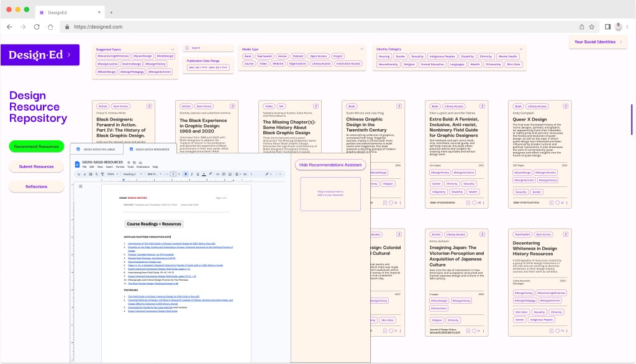Click the bold icon in document toolbar
This screenshot has height=364, width=636.
(x=185, y=174)
